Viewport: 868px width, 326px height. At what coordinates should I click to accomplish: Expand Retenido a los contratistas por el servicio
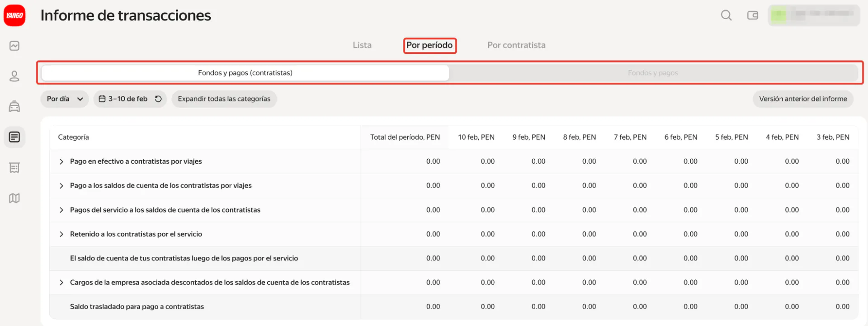click(x=61, y=234)
